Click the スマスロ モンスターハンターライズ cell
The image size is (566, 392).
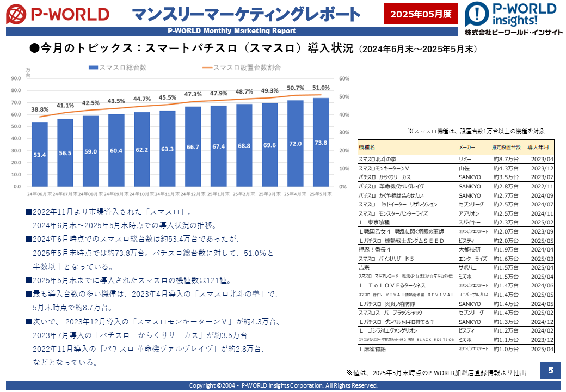click(408, 213)
